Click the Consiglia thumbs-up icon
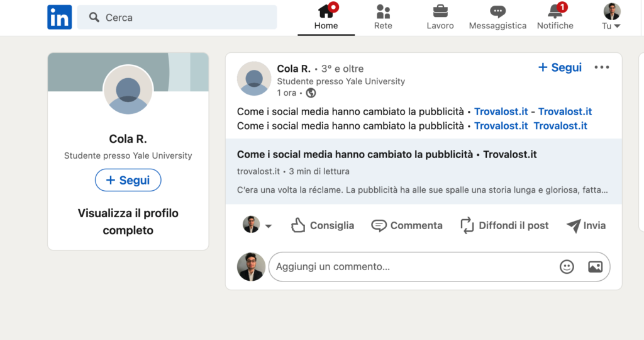The image size is (644, 340). (298, 225)
